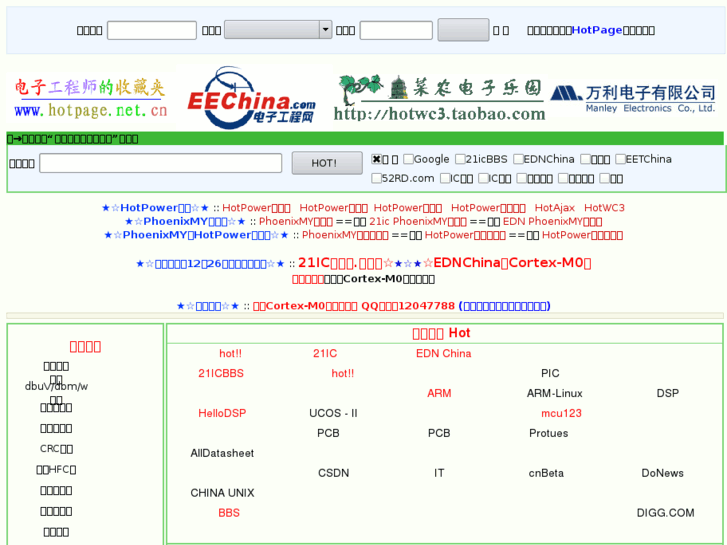Viewport: 727px width, 545px height.
Task: Check the EDNChina search option
Action: pos(518,159)
